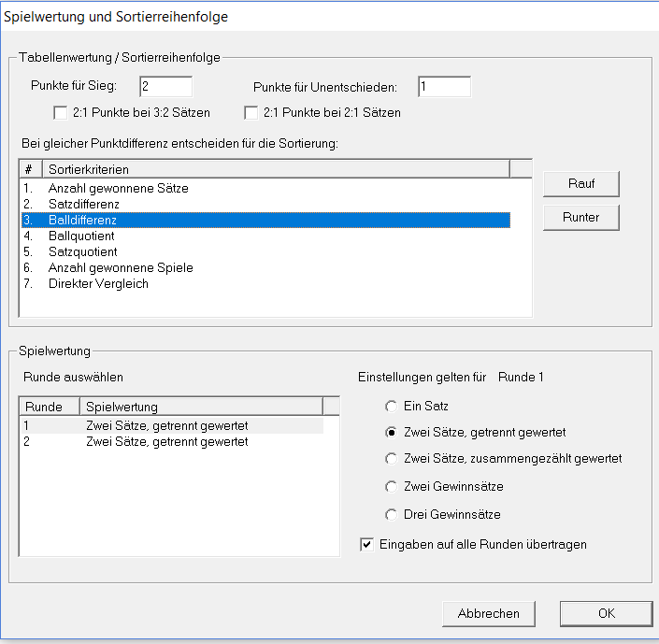Screen dimensions: 659x644
Task: Select the Ein Satz radio option
Action: pyautogui.click(x=391, y=407)
